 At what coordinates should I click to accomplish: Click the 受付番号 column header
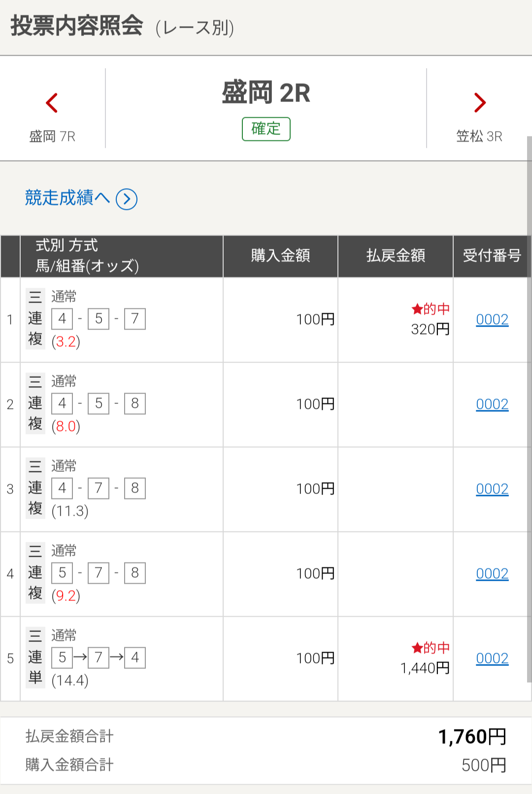click(492, 256)
